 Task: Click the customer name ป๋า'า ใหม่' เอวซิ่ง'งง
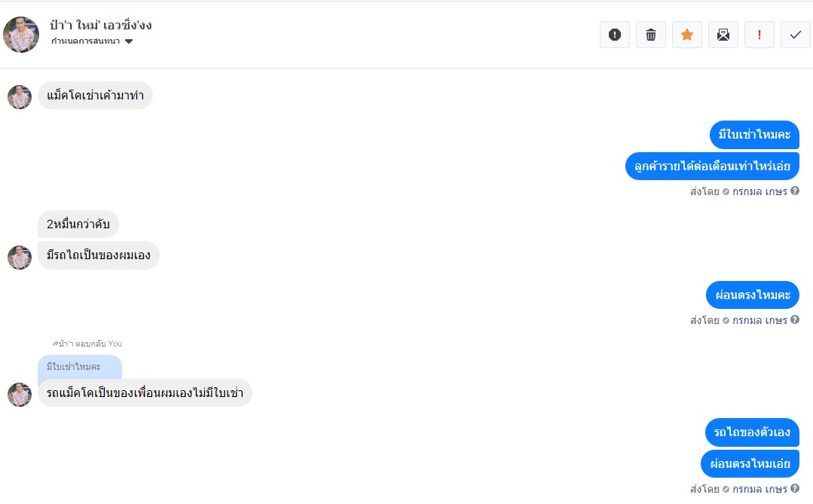[x=101, y=25]
